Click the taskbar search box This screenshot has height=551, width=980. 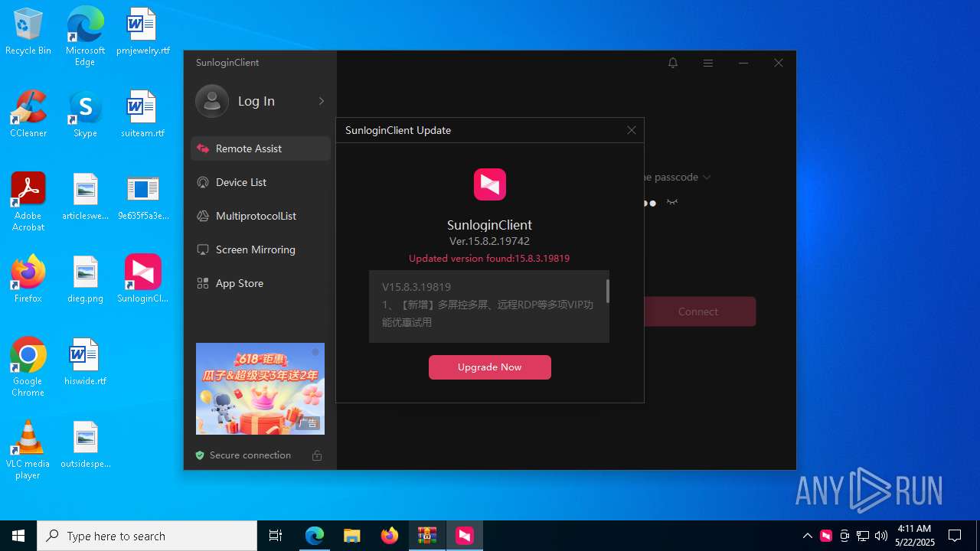tap(147, 536)
